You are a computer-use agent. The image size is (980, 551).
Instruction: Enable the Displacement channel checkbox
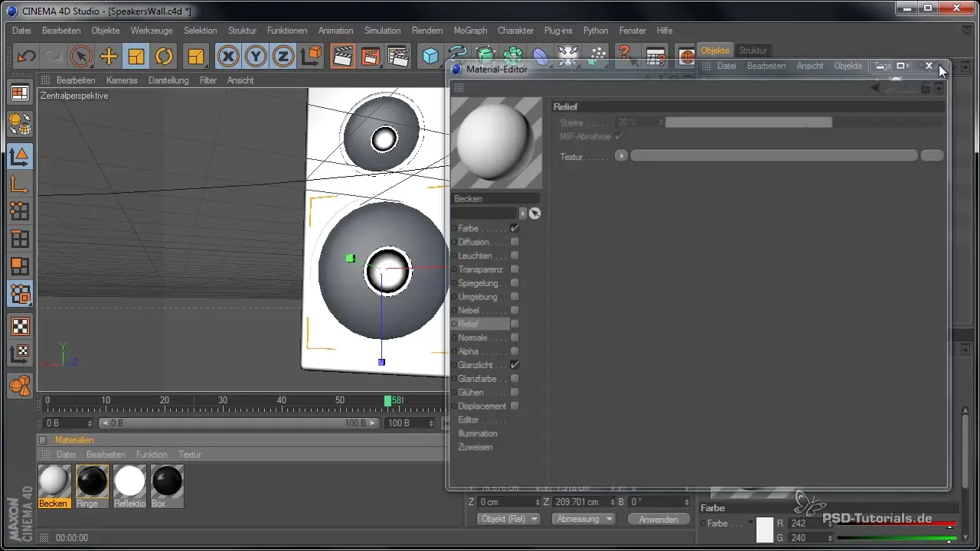tap(514, 406)
